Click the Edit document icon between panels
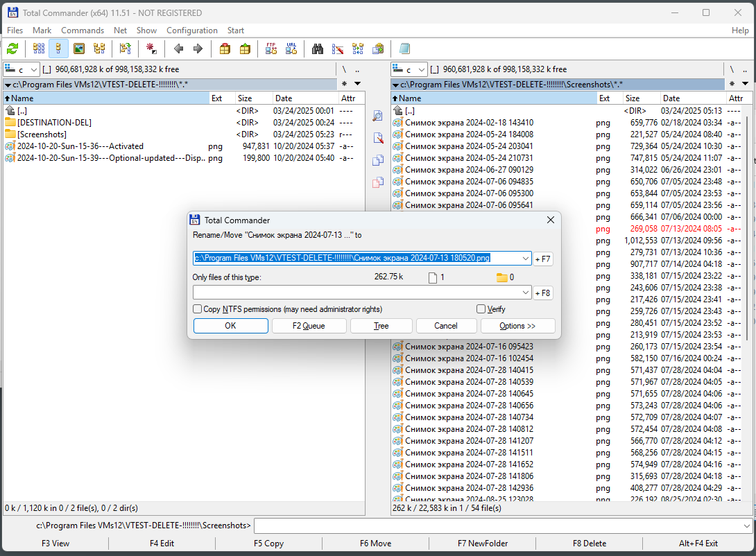This screenshot has width=756, height=556. [x=378, y=138]
